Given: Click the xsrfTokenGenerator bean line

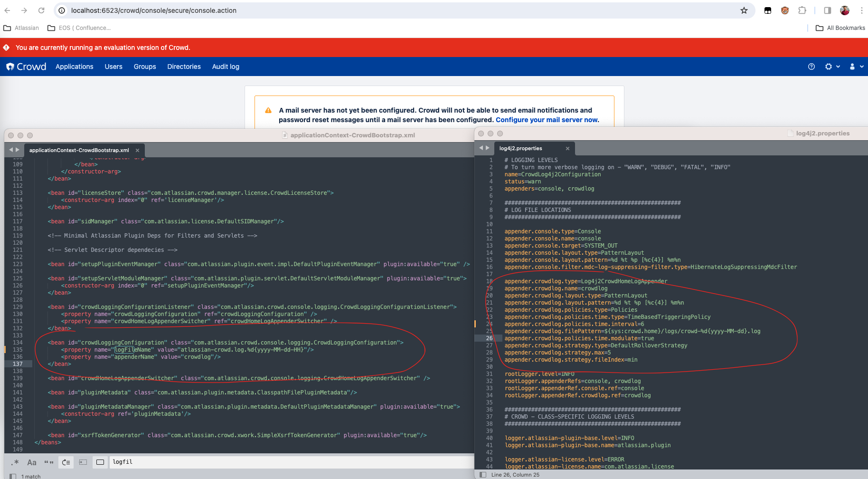Looking at the screenshot, I should tap(237, 435).
